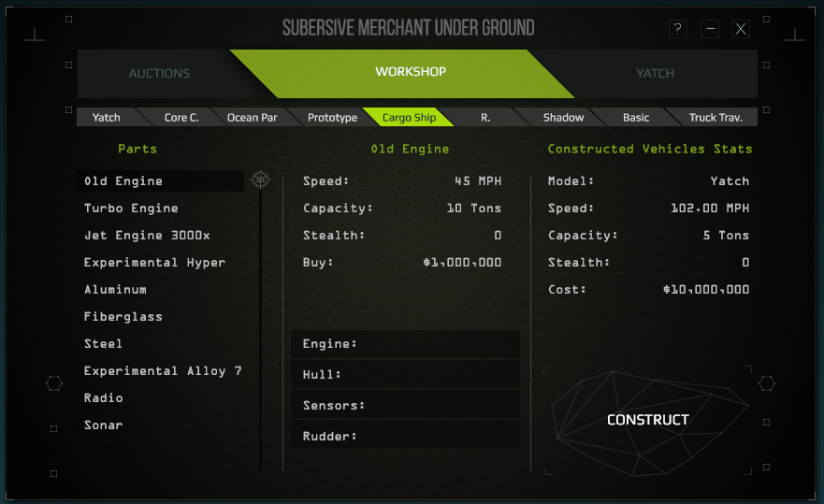Open the top-level Yatch tab
Viewport: 824px width, 504px height.
click(x=655, y=73)
